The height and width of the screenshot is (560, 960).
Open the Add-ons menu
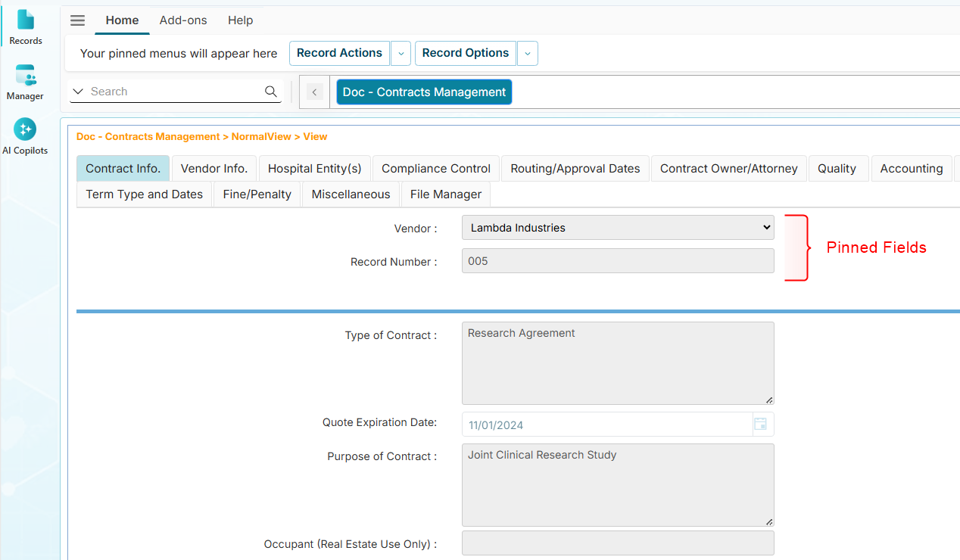tap(183, 20)
